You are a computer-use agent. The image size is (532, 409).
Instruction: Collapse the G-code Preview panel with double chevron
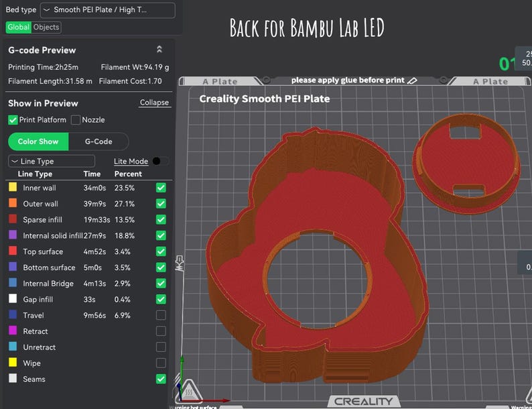coord(159,50)
